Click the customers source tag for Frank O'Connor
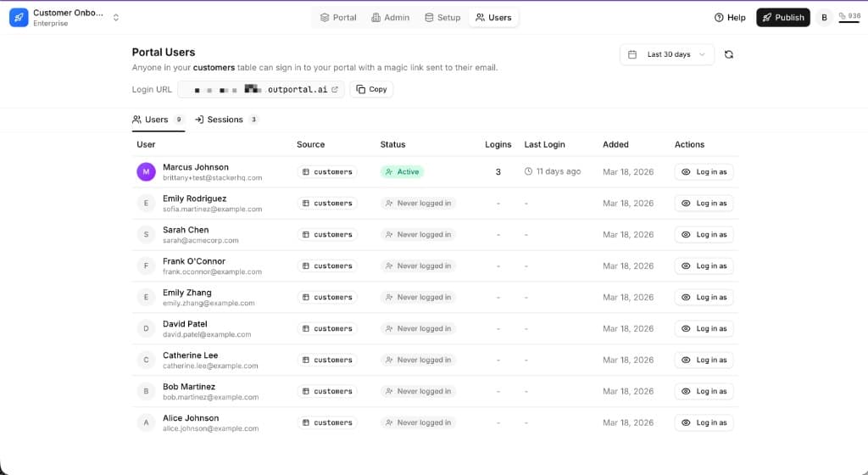This screenshot has width=868, height=475. [327, 265]
